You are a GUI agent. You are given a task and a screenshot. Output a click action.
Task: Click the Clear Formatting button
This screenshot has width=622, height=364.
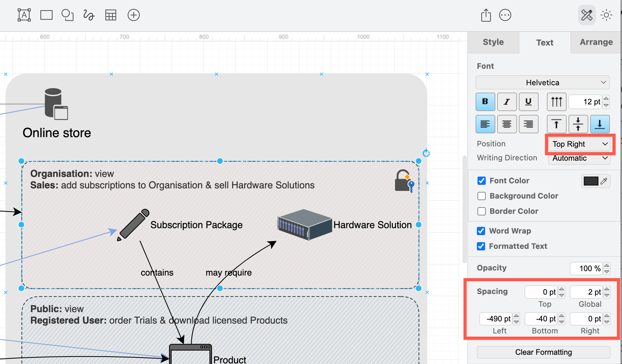543,352
